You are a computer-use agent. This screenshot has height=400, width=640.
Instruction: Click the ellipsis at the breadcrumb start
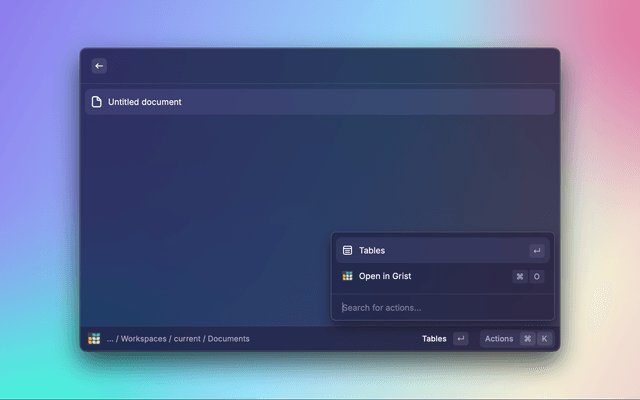[110, 339]
